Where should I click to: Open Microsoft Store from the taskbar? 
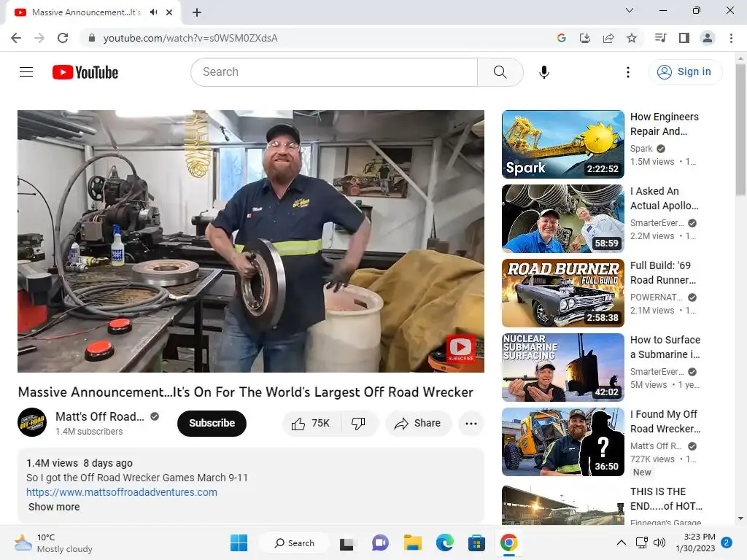[x=476, y=542]
